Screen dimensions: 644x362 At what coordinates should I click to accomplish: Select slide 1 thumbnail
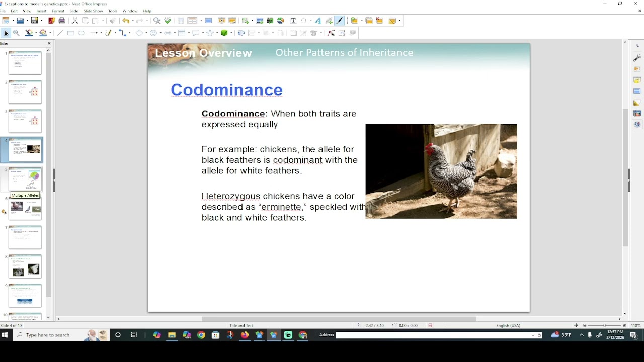tap(25, 63)
